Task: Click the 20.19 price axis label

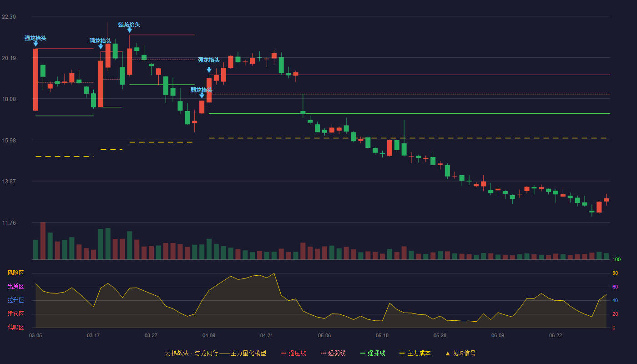Action: pyautogui.click(x=9, y=58)
